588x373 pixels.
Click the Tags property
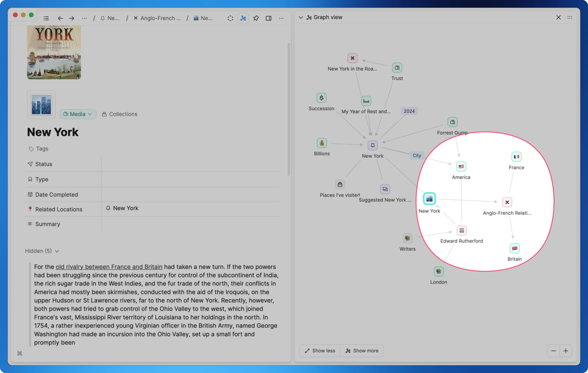tap(38, 149)
